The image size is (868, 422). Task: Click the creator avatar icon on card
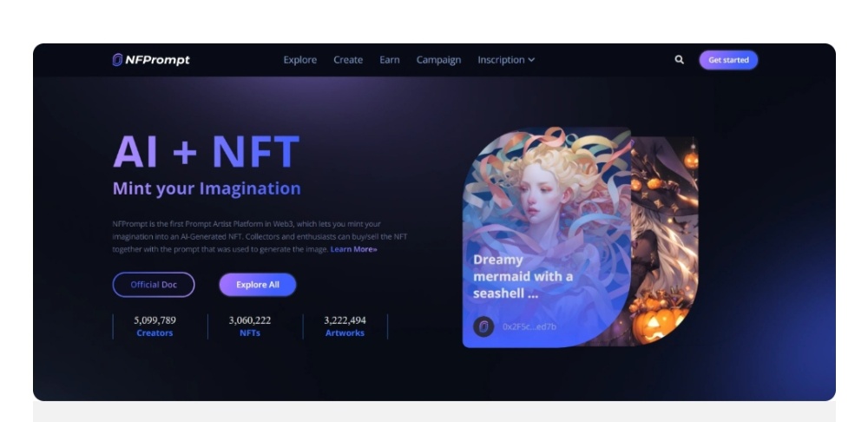point(483,326)
